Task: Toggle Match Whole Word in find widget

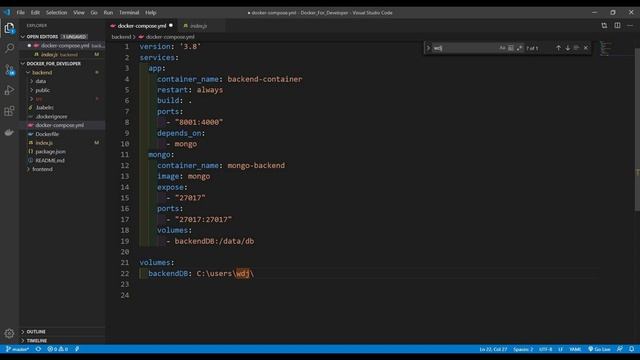Action: (x=511, y=48)
